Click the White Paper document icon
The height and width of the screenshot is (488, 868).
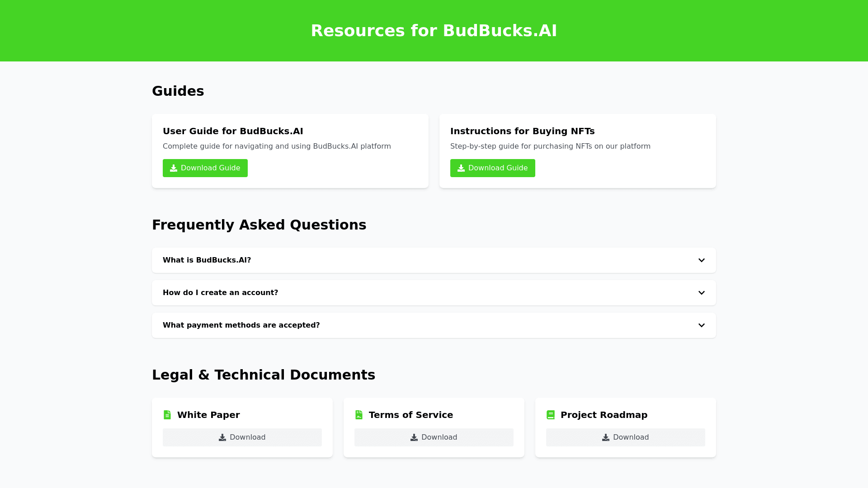[x=167, y=415]
